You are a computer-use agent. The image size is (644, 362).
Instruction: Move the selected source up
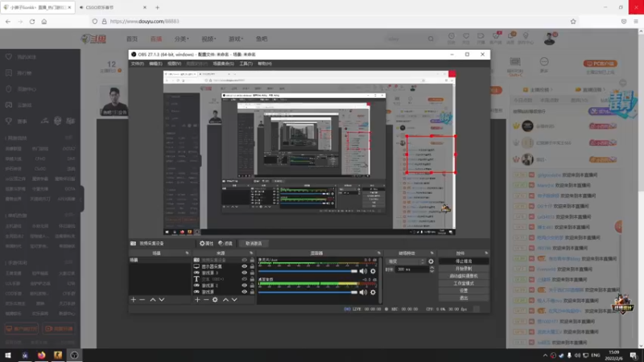225,299
